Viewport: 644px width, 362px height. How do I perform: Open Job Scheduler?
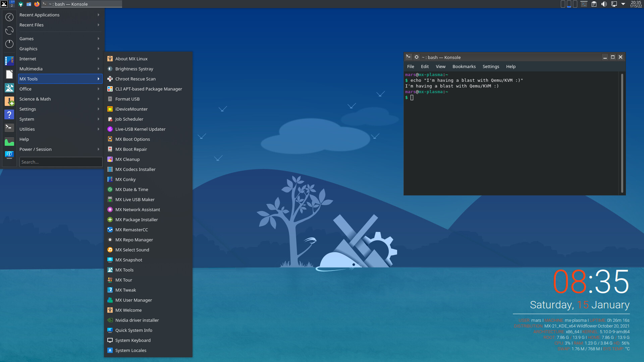coord(148,119)
